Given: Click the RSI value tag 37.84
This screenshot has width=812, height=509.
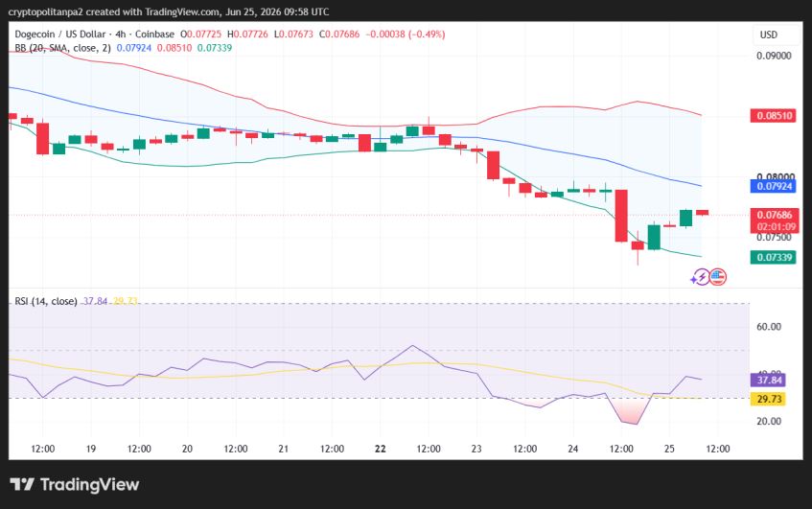Looking at the screenshot, I should 769,380.
